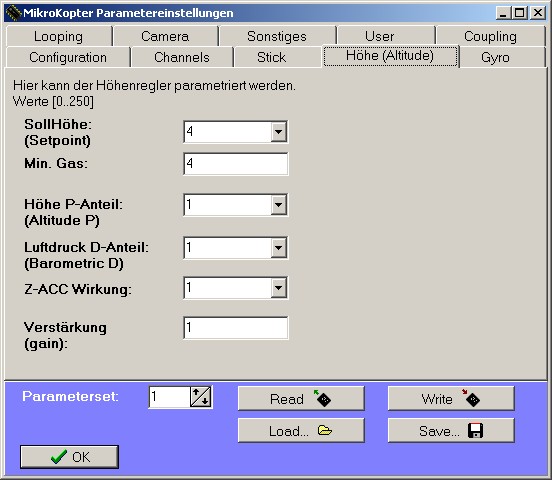552x480 pixels.
Task: Maximize the parameter settings window
Action: 520,13
